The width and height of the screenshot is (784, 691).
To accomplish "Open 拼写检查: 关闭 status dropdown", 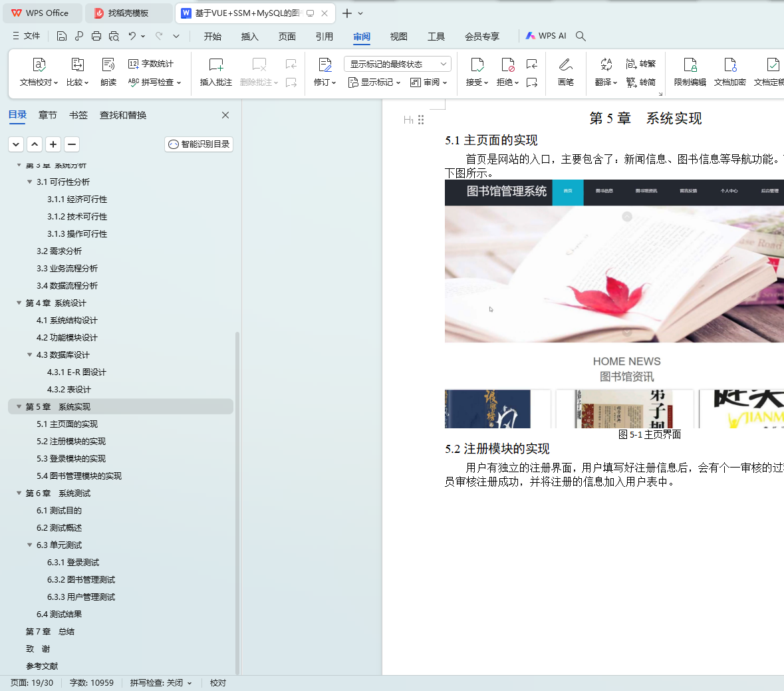I will (161, 683).
